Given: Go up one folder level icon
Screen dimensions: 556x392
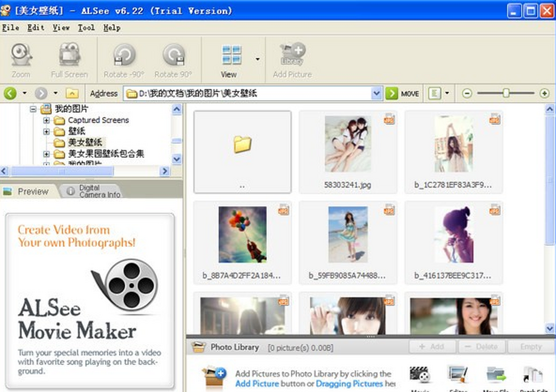Looking at the screenshot, I should tap(72, 93).
